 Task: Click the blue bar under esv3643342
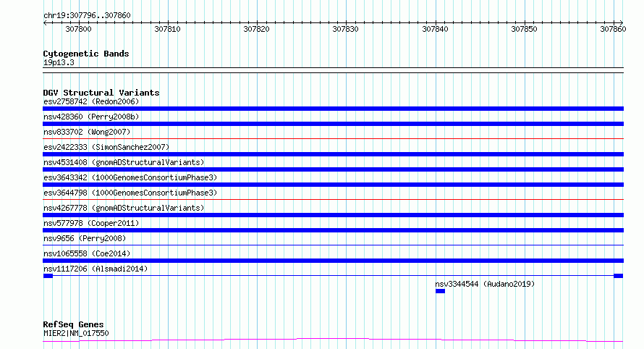click(333, 185)
